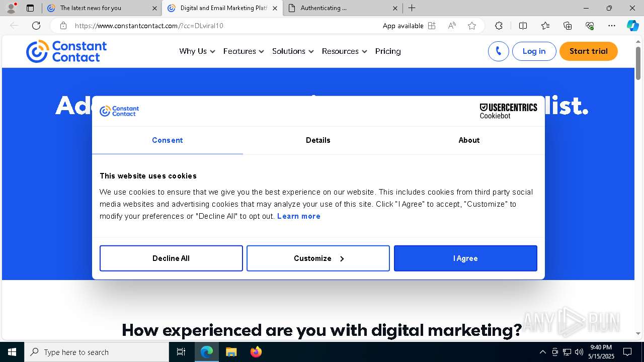This screenshot has width=644, height=362.
Task: Enable Read aloud icon in address bar
Action: point(452,26)
